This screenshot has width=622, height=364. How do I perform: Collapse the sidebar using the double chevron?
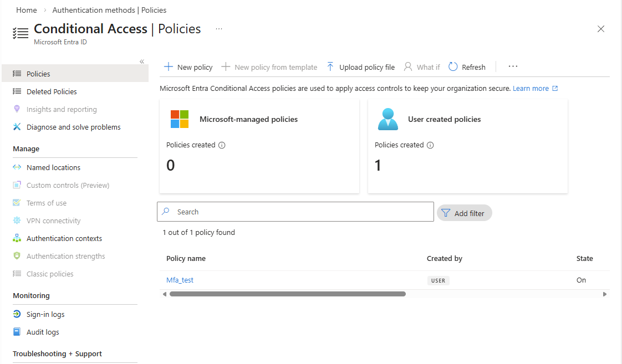[141, 61]
